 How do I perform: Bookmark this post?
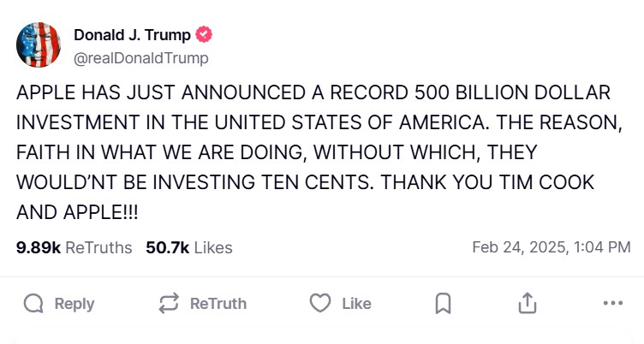(x=444, y=304)
